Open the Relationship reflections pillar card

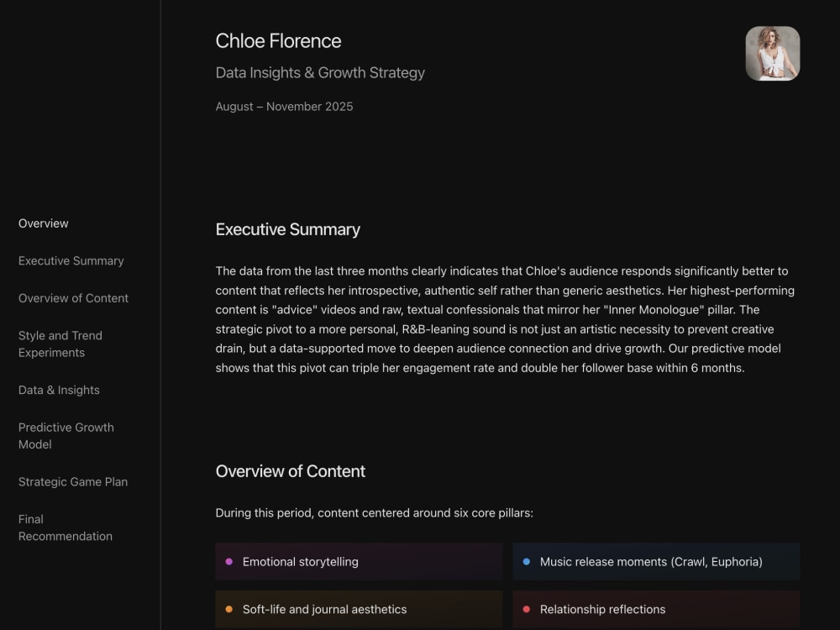656,609
